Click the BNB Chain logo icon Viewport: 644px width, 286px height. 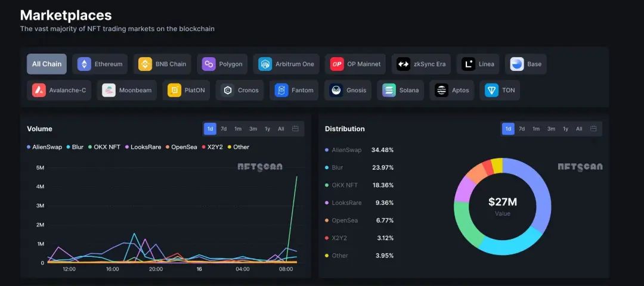click(x=145, y=64)
